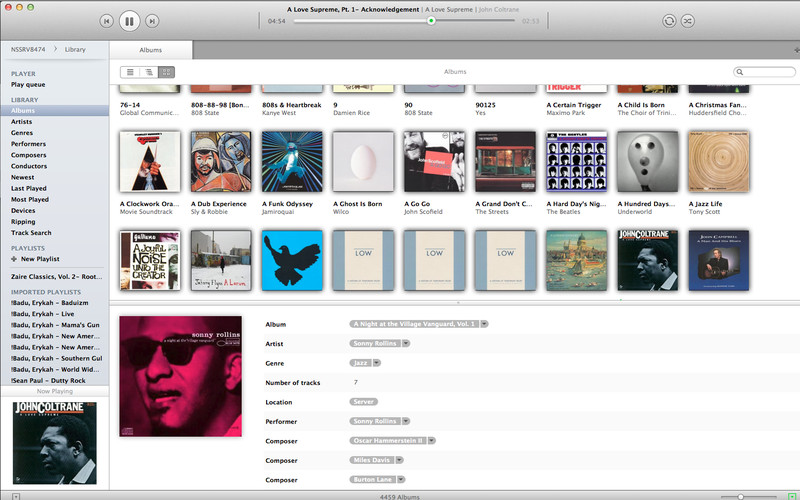This screenshot has width=800, height=500.
Task: Select Conductors in the sidebar
Action: (x=29, y=166)
